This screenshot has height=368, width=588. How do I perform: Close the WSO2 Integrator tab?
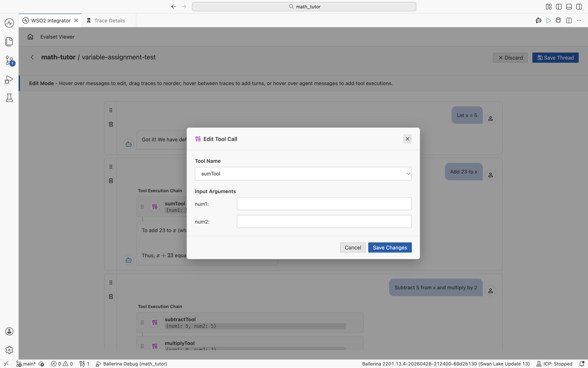76,20
